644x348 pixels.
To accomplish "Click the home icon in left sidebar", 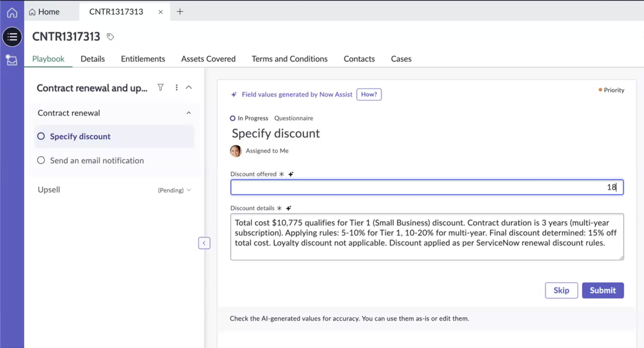I will (x=12, y=13).
